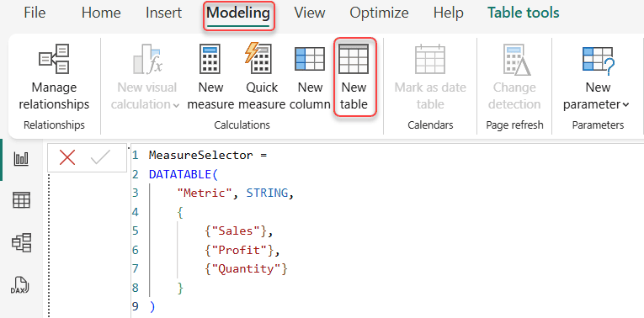The height and width of the screenshot is (318, 644).
Task: Open the Quick measure dialog
Action: (262, 78)
